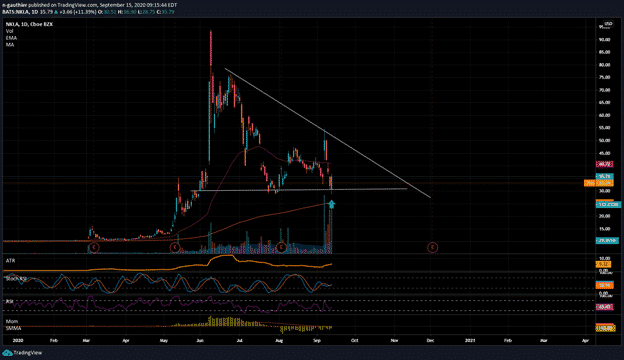
Task: Click the TradingView text link at bottom
Action: click(27, 352)
